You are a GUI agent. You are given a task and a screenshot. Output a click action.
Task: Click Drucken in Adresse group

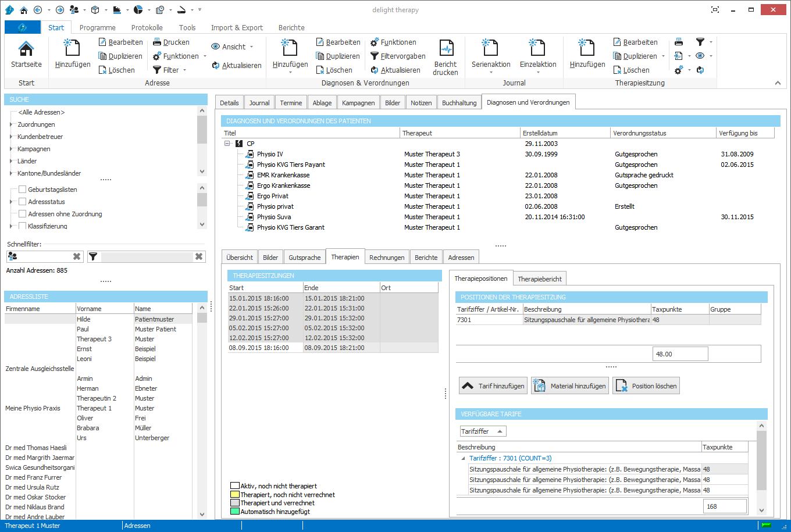[171, 42]
